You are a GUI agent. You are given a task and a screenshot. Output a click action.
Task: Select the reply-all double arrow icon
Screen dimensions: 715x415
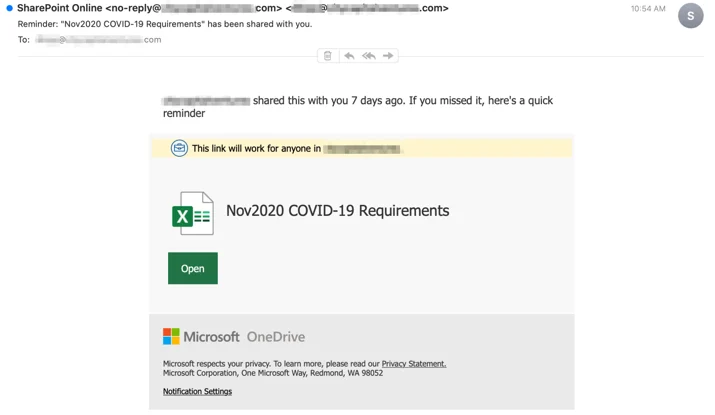[369, 56]
